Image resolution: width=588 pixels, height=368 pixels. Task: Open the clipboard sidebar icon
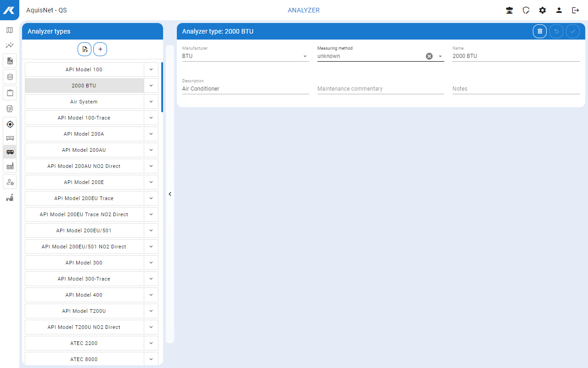tap(10, 93)
